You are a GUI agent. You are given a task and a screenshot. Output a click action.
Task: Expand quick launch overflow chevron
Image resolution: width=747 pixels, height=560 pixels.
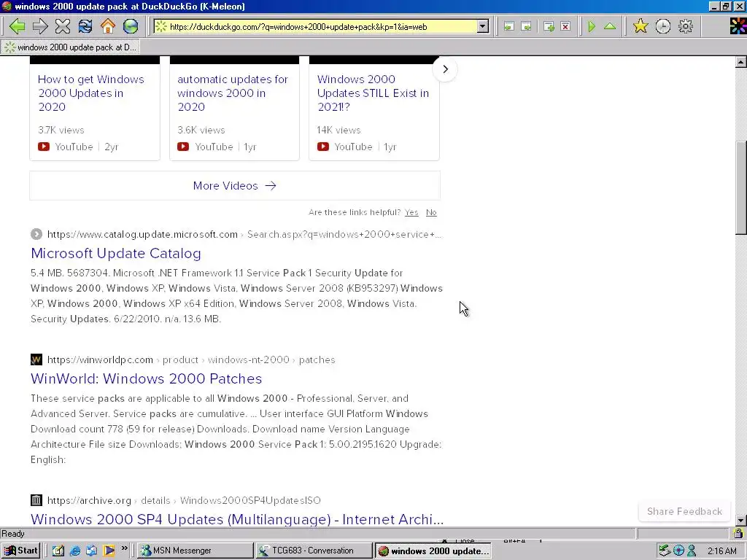coord(124,548)
